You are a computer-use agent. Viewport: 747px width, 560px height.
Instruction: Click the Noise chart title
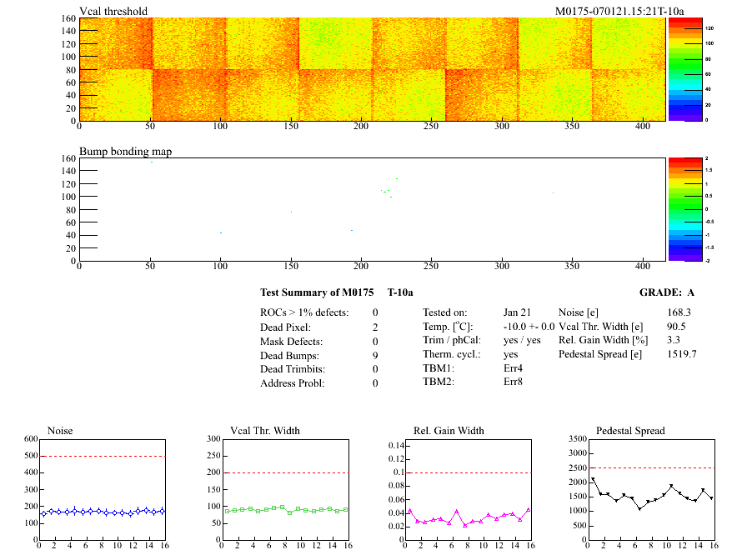61,431
